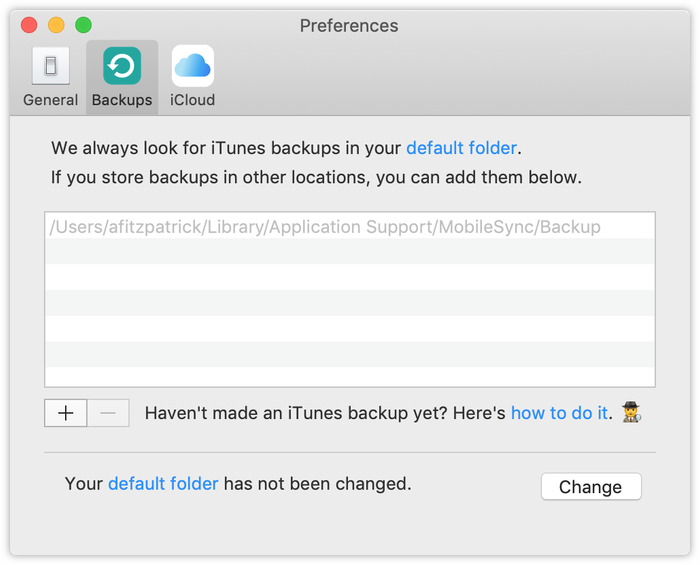Open the 'default folder' link in top sentence
700x565 pixels.
tap(461, 148)
